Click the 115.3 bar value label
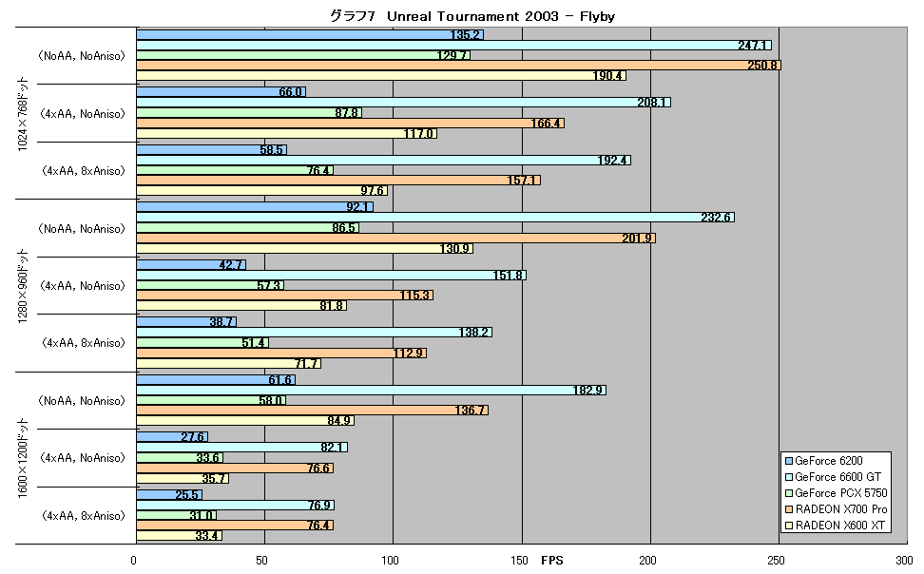This screenshot has width=924, height=574. click(x=414, y=296)
